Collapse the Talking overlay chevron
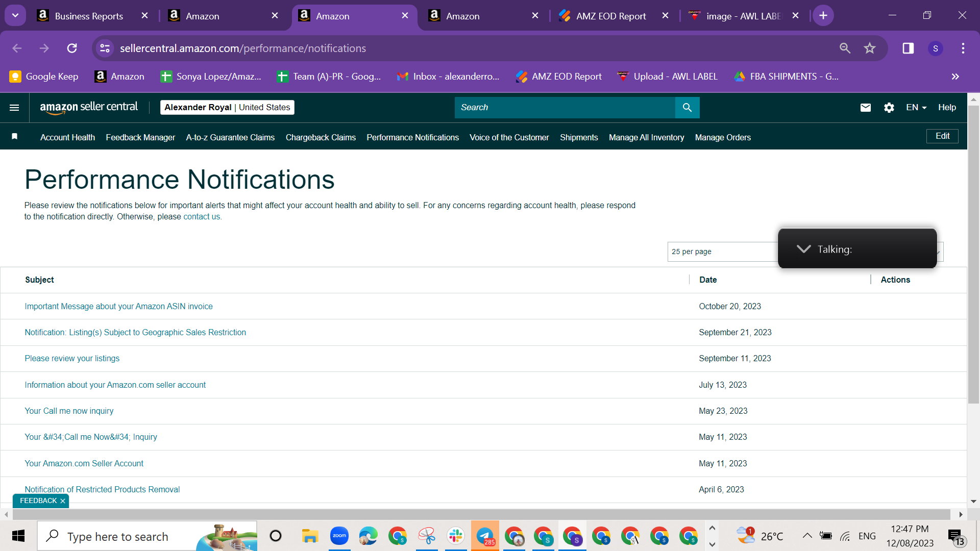980x551 pixels. [x=803, y=249]
